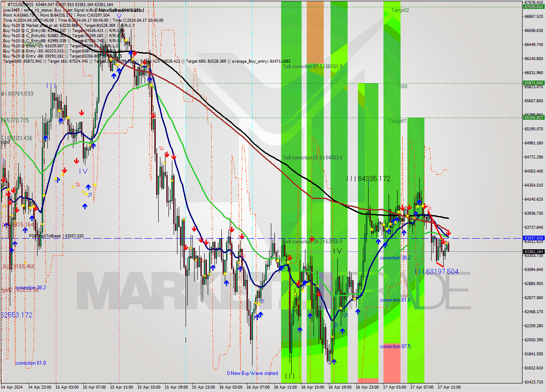
Task: Click the red 63189.466 label
Action: [x=18, y=266]
